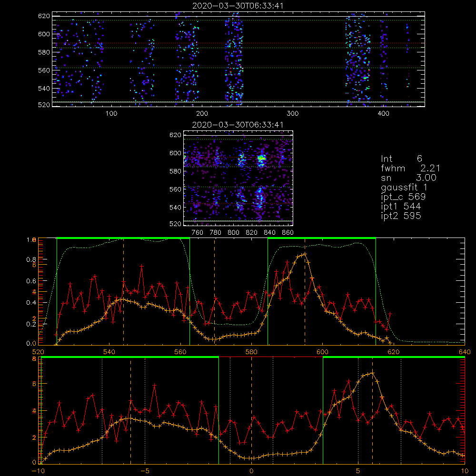Viewport: 476px width, 476px height.
Task: Click the top plot title 2020-03-30T06:33:41
Action: [x=238, y=6]
